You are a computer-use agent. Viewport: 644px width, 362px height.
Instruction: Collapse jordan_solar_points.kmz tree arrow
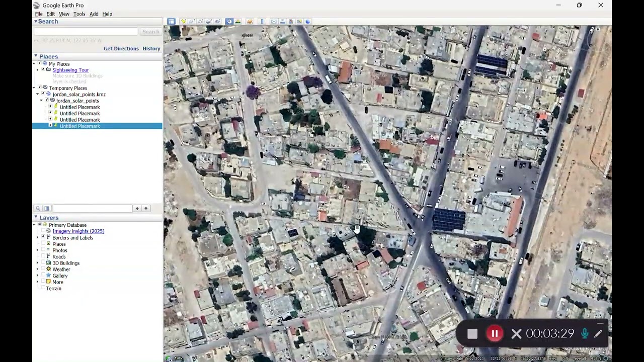point(37,94)
